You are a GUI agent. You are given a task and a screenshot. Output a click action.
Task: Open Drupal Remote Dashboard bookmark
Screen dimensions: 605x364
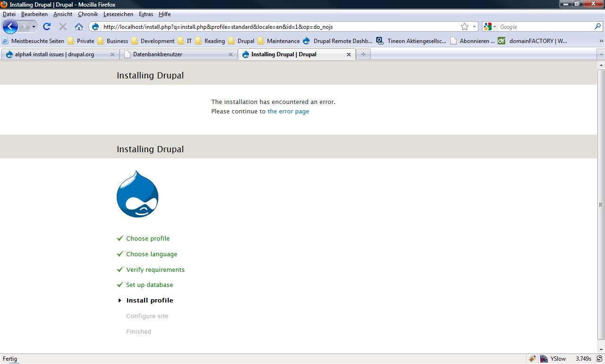pos(337,41)
